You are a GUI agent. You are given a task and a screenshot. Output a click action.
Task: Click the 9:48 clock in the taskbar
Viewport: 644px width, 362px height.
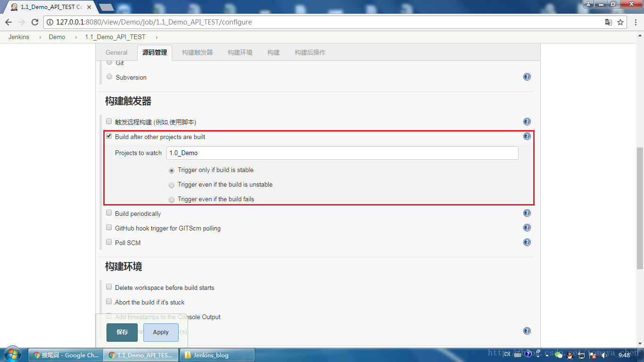coord(624,355)
